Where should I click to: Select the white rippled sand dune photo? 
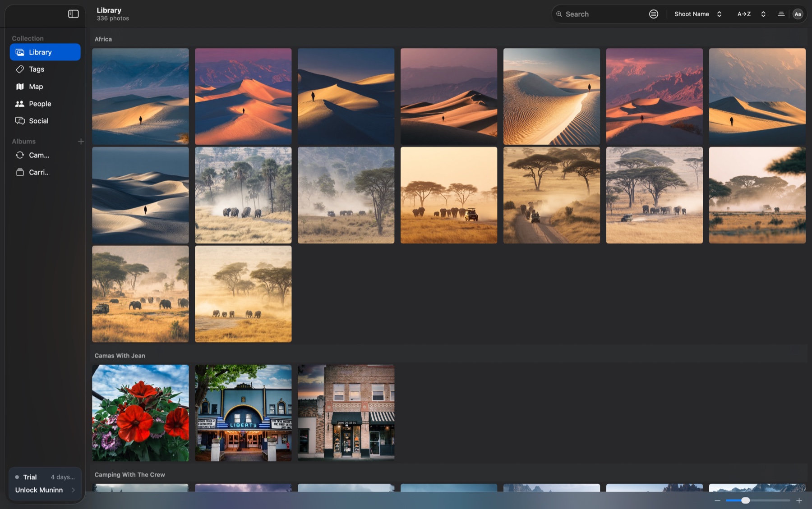pos(552,96)
